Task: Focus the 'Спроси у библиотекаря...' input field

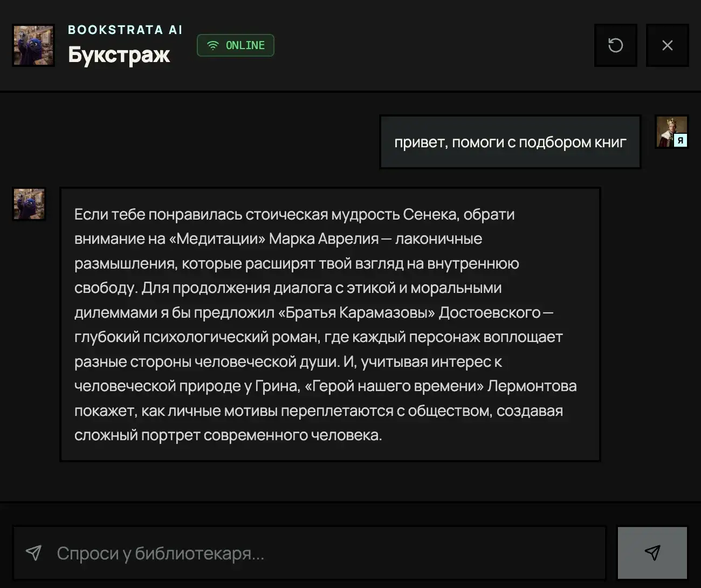Action: click(309, 553)
